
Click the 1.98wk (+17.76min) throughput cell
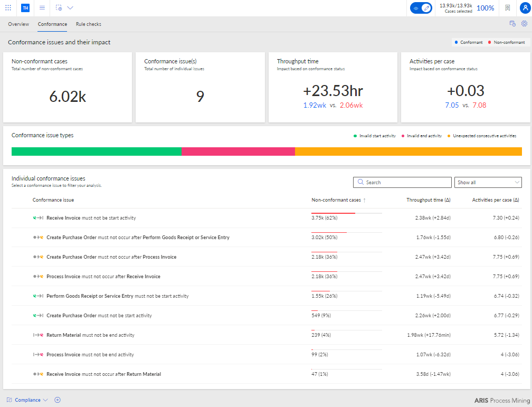pos(429,335)
